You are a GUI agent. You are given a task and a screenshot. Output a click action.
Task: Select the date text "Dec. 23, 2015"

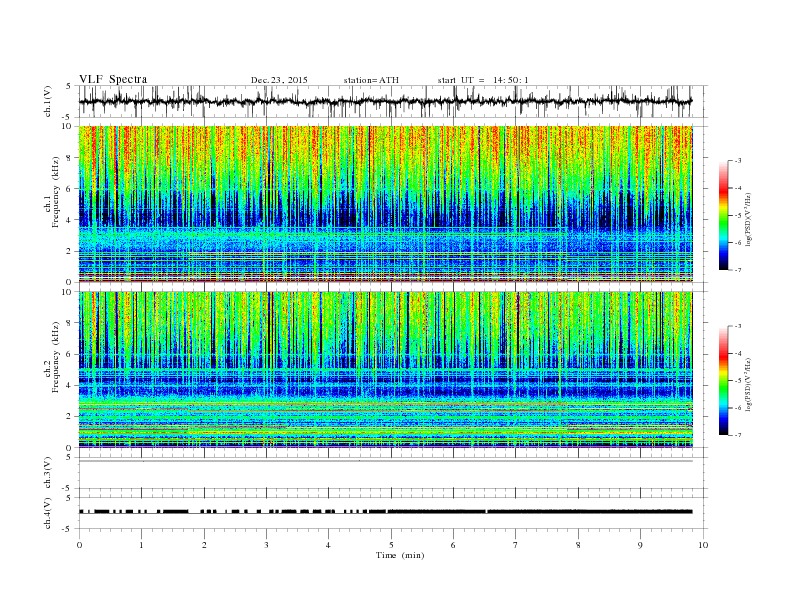click(279, 80)
